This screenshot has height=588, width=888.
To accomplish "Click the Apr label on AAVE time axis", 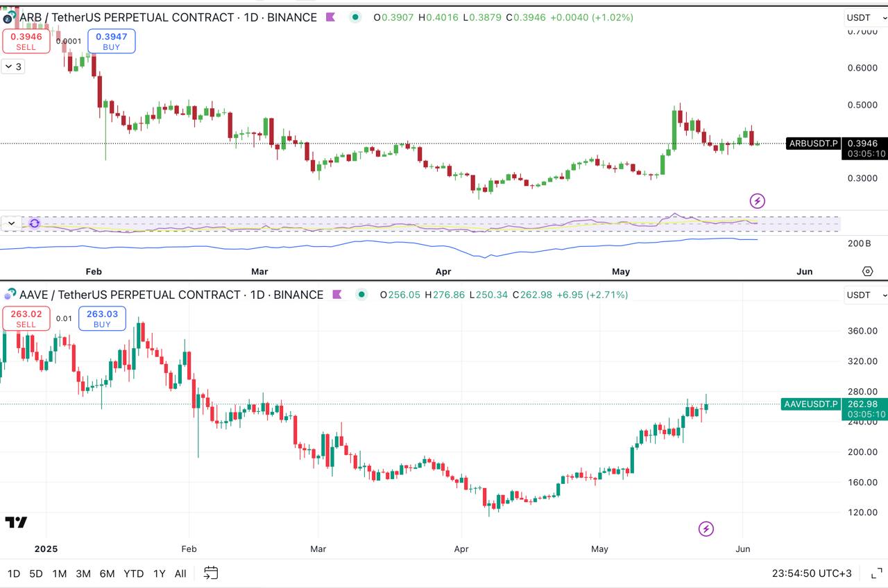I will tap(461, 548).
